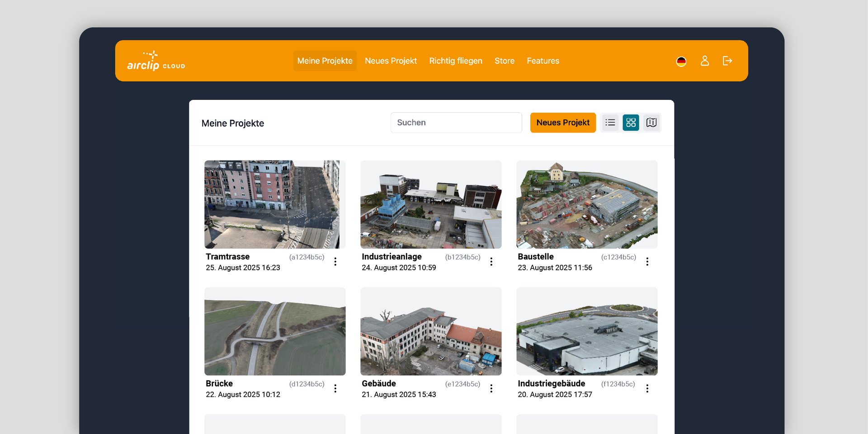Screen dimensions: 868x434
Task: Select the Gebäude project title
Action: coord(379,383)
